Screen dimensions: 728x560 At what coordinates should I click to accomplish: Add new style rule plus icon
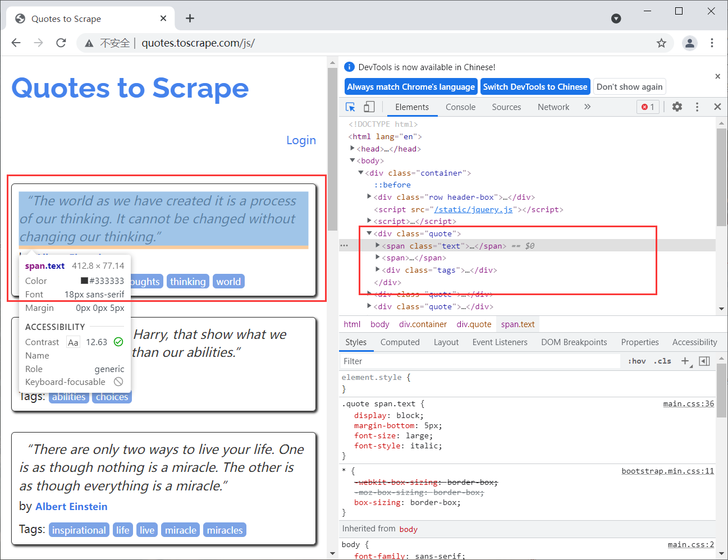[x=685, y=361]
